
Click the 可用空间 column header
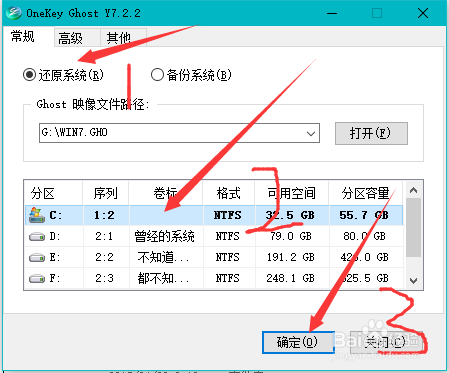[291, 193]
